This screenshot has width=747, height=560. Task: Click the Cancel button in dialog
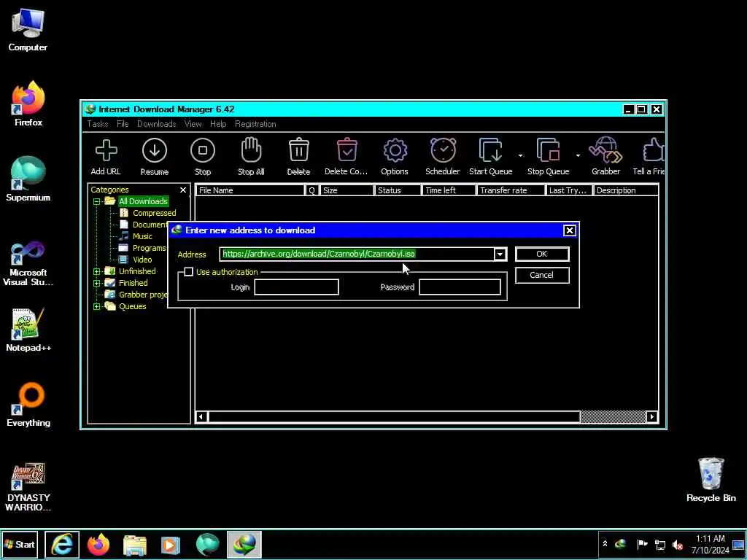[542, 275]
